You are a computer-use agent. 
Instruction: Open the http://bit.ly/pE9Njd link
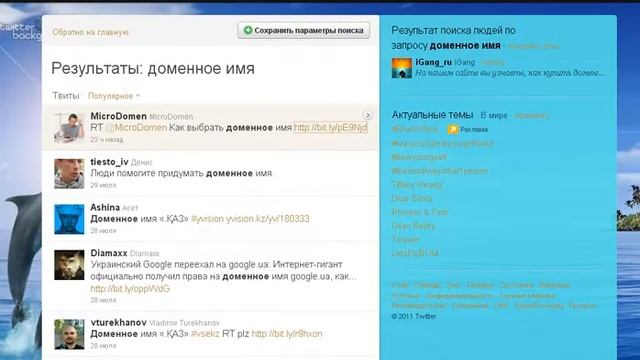(x=330, y=128)
